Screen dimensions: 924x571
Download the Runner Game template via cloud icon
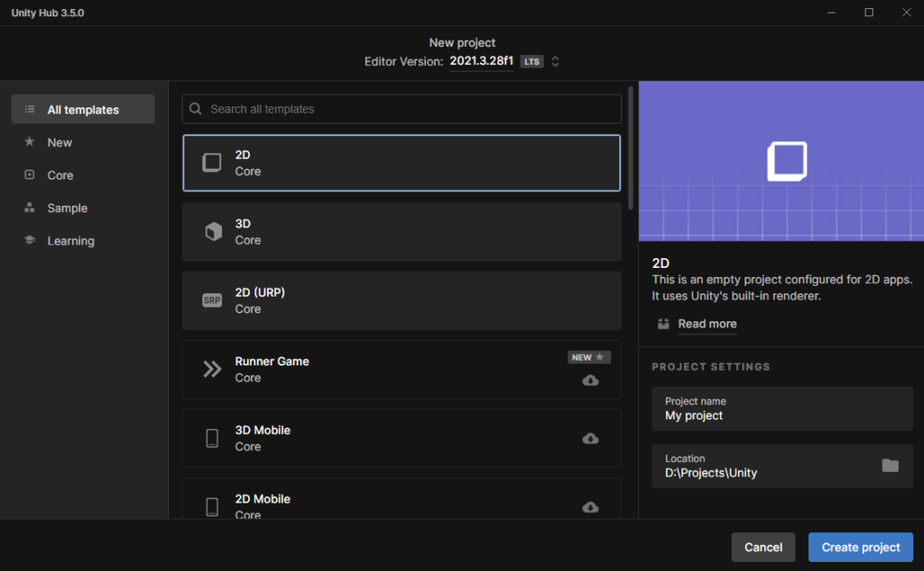pos(590,381)
